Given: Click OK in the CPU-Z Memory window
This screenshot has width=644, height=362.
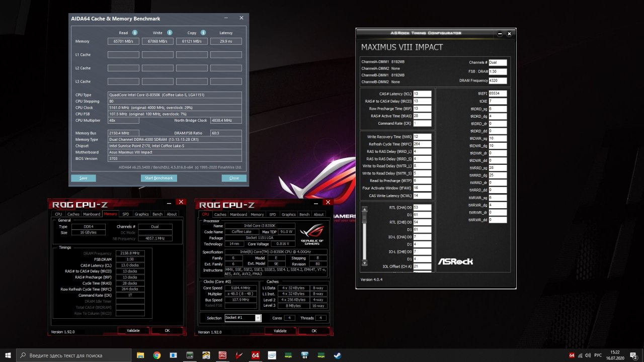Looking at the screenshot, I should (x=167, y=330).
